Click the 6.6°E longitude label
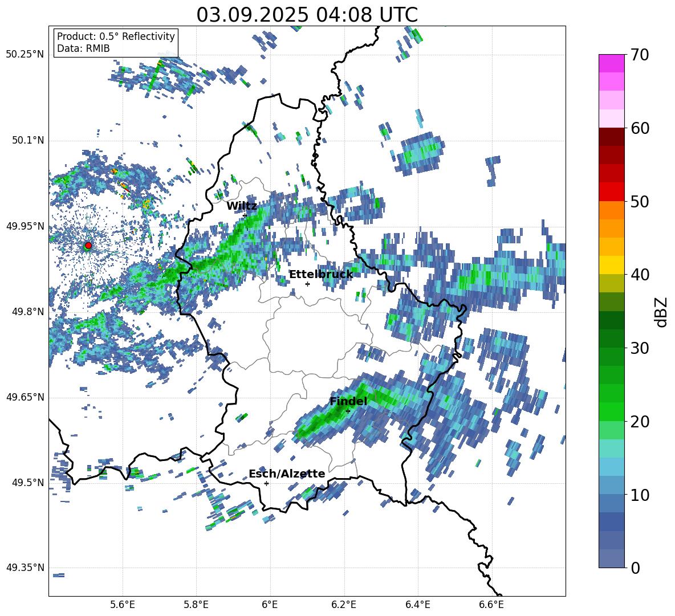Viewport: 675px width, 616px height. (491, 605)
